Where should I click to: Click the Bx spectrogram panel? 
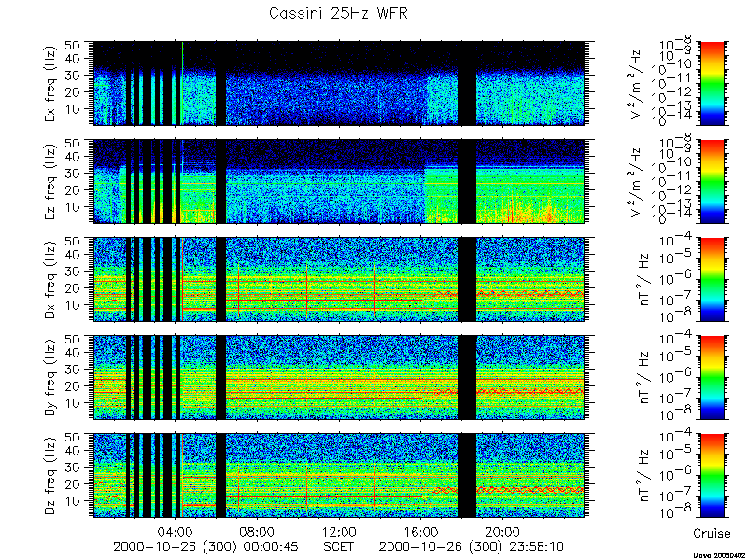(339, 279)
